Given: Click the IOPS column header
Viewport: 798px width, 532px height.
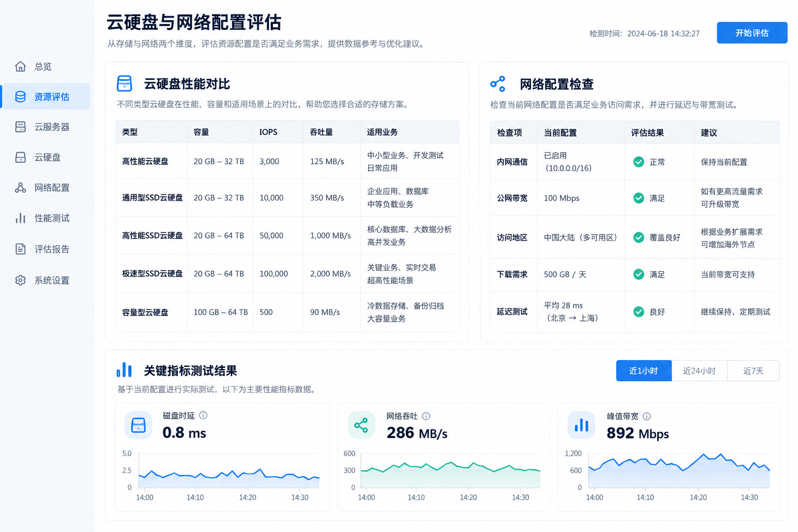Looking at the screenshot, I should 268,132.
